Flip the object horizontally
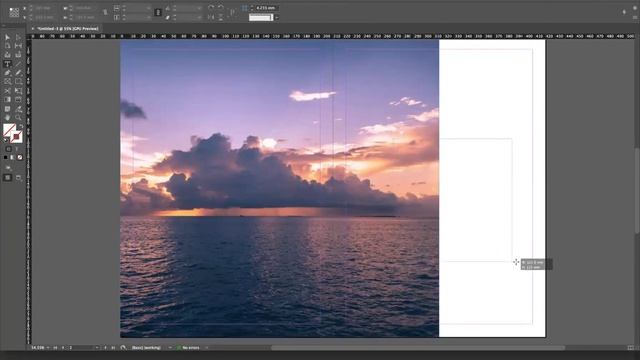The width and height of the screenshot is (640, 360). tap(211, 18)
